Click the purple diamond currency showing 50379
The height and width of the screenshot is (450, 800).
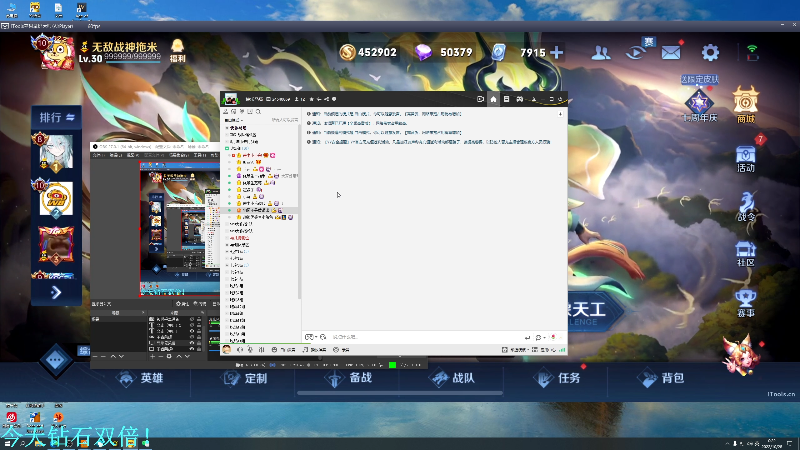pos(423,52)
